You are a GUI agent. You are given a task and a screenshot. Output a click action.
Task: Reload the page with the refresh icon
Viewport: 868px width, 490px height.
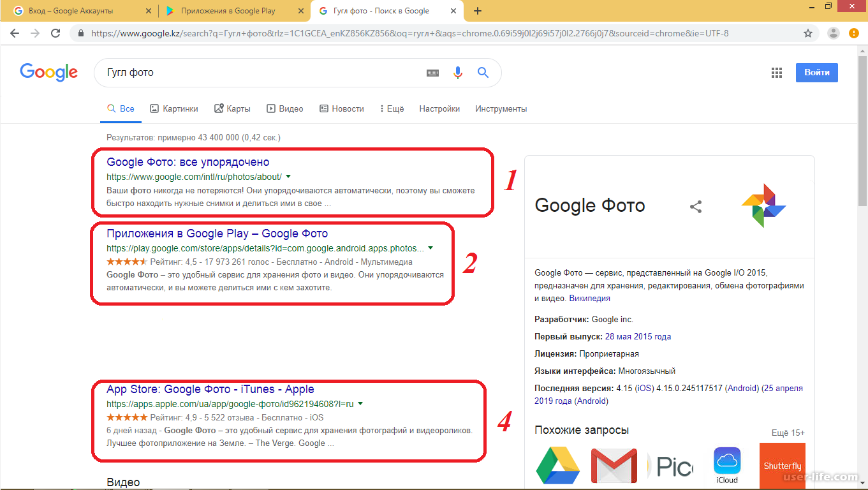coord(55,33)
